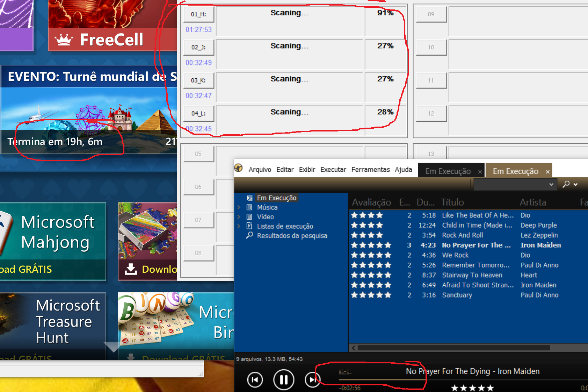This screenshot has height=392, width=588.
Task: Select the track Sanctuary
Action: pyautogui.click(x=457, y=295)
